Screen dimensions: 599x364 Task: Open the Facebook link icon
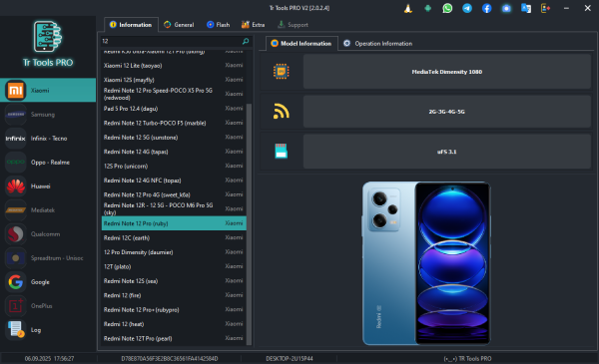tap(487, 8)
